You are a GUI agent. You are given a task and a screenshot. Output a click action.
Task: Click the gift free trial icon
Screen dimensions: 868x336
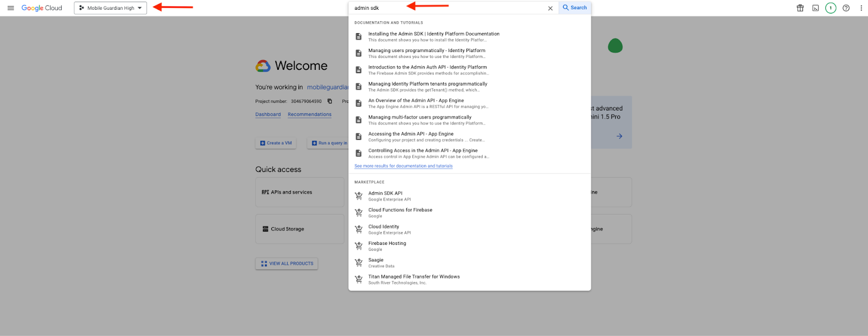click(800, 8)
